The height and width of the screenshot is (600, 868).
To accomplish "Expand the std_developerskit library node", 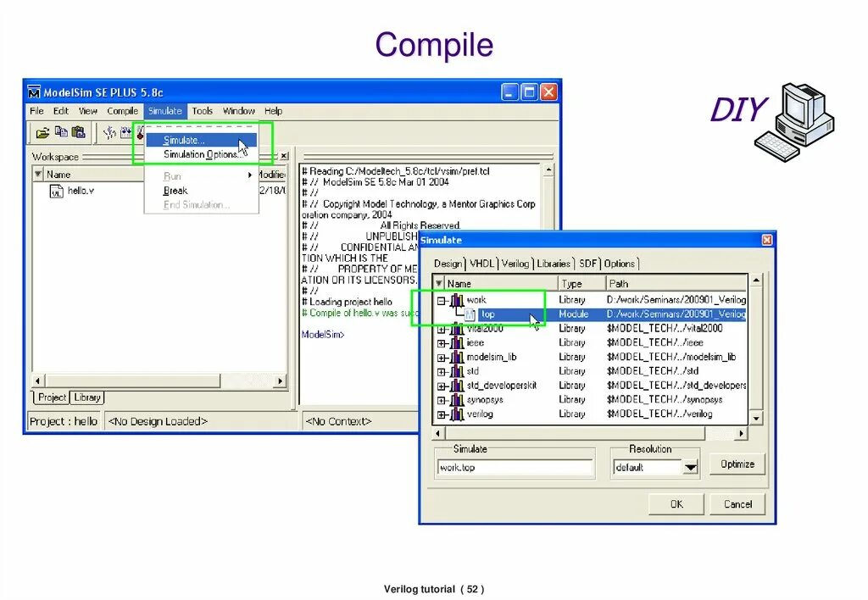I will tap(441, 386).
